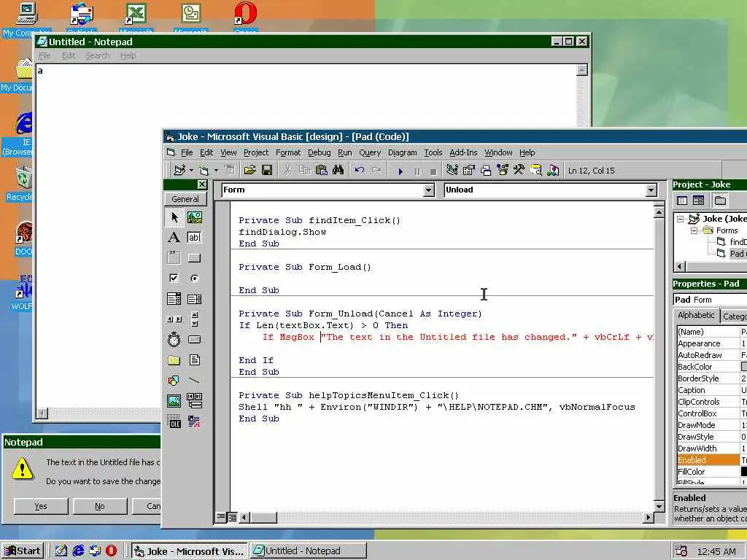The width and height of the screenshot is (747, 560).
Task: Click the Paste clipboard toolbar icon
Action: point(322,170)
